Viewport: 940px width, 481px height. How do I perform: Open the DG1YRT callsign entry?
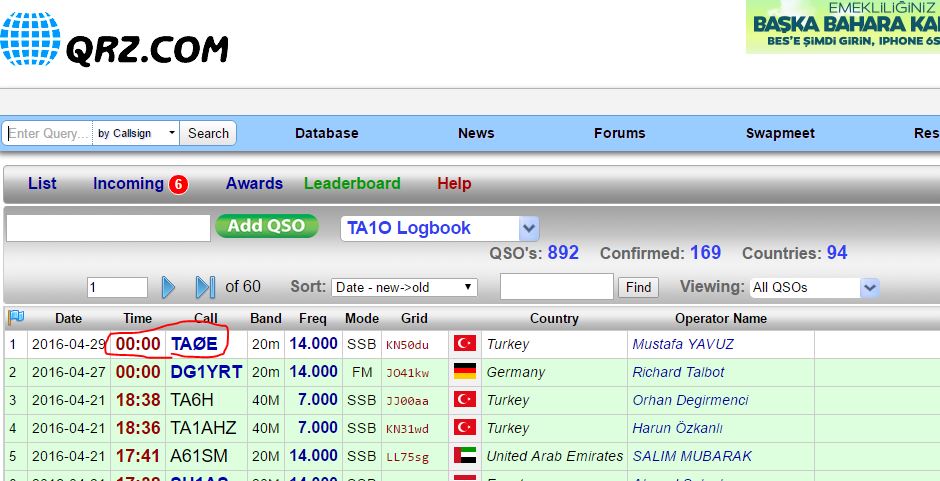coord(206,372)
